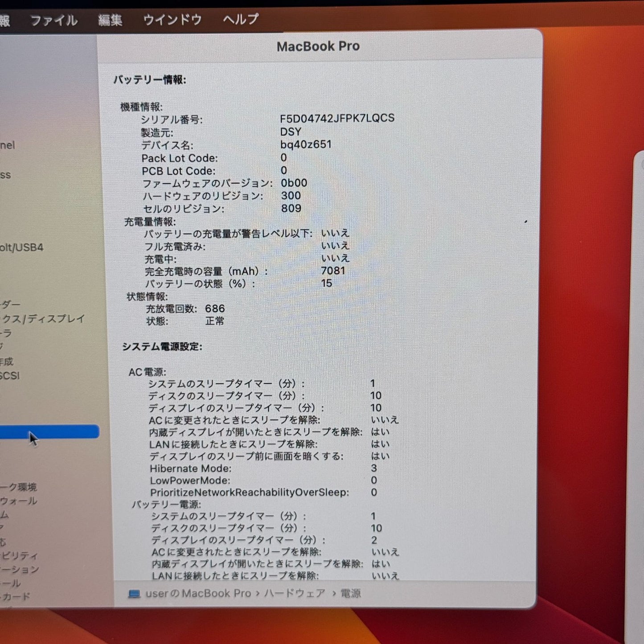The height and width of the screenshot is (644, 644).
Task: Click the システム電源設定 heading
Action: click(162, 347)
